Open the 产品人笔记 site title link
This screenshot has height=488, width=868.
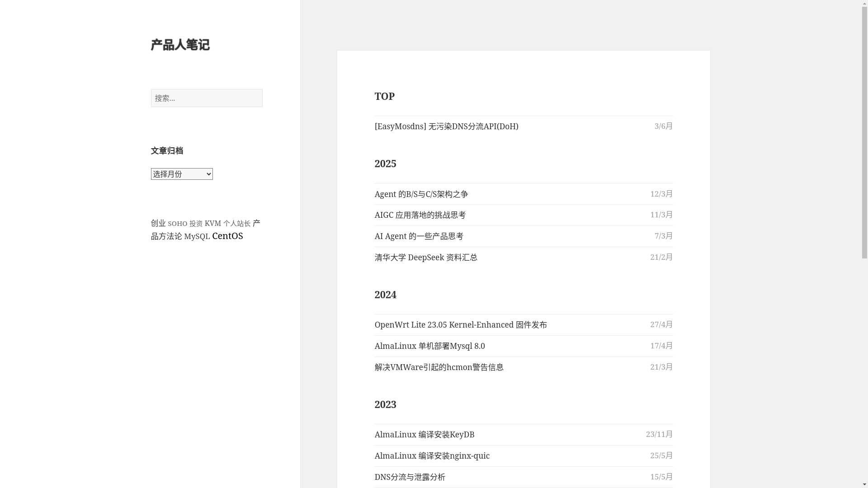coord(180,45)
